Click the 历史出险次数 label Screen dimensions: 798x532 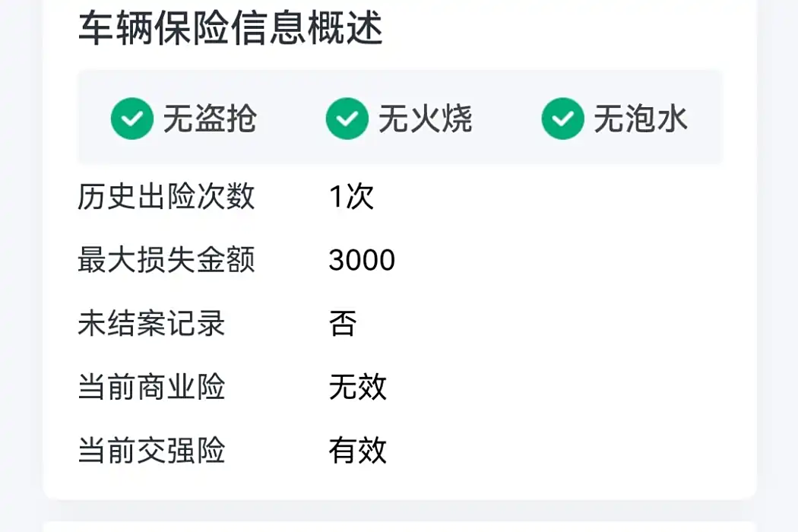[x=166, y=197]
